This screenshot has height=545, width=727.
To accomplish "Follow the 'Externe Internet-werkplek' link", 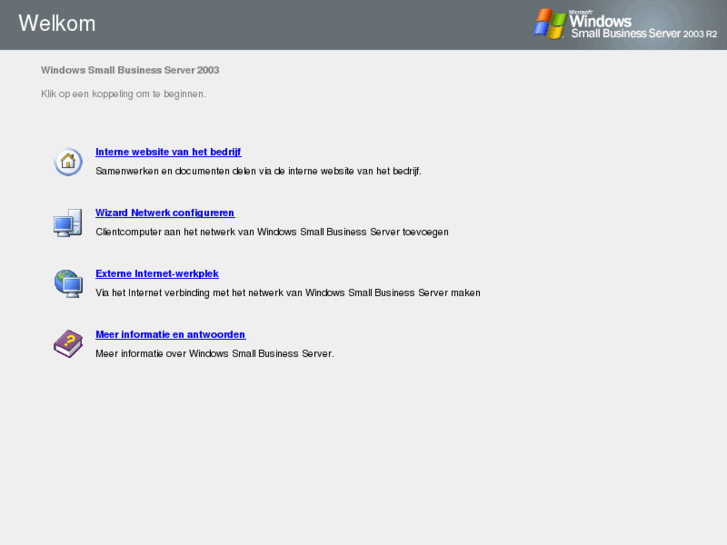I will coord(157,273).
